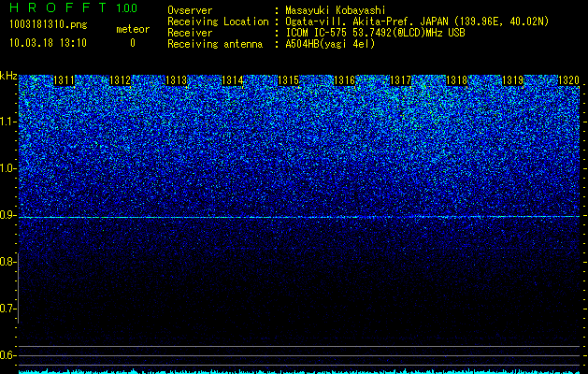Click the 0.9 frequency axis label
588x374 pixels.
pos(8,215)
